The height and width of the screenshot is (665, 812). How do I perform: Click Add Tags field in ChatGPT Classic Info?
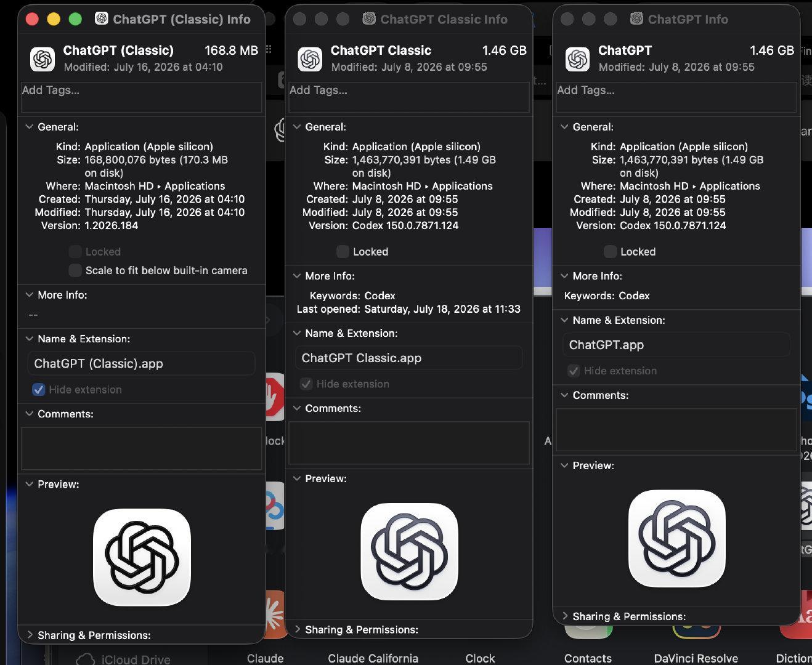coord(409,97)
